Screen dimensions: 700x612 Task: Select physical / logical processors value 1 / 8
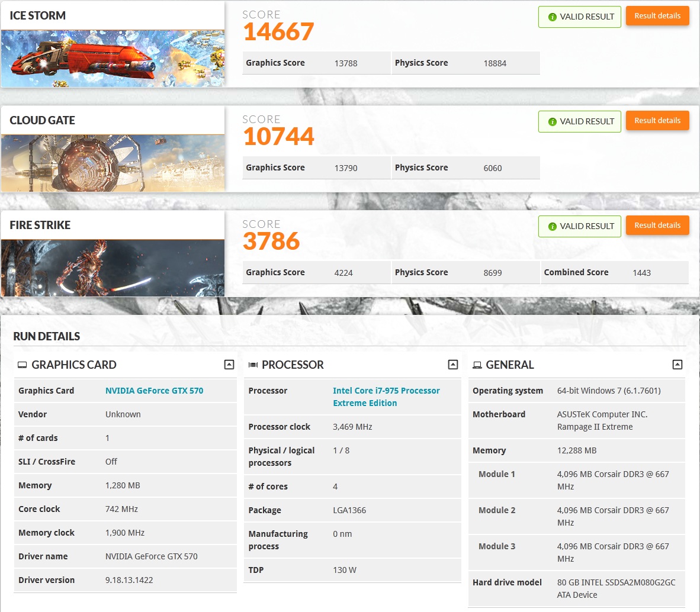[342, 450]
